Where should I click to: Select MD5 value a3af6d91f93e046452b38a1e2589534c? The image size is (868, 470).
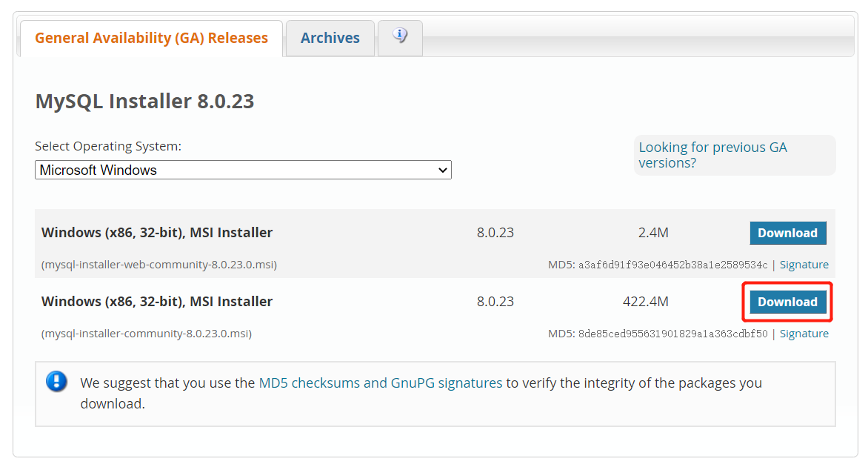pyautogui.click(x=673, y=265)
